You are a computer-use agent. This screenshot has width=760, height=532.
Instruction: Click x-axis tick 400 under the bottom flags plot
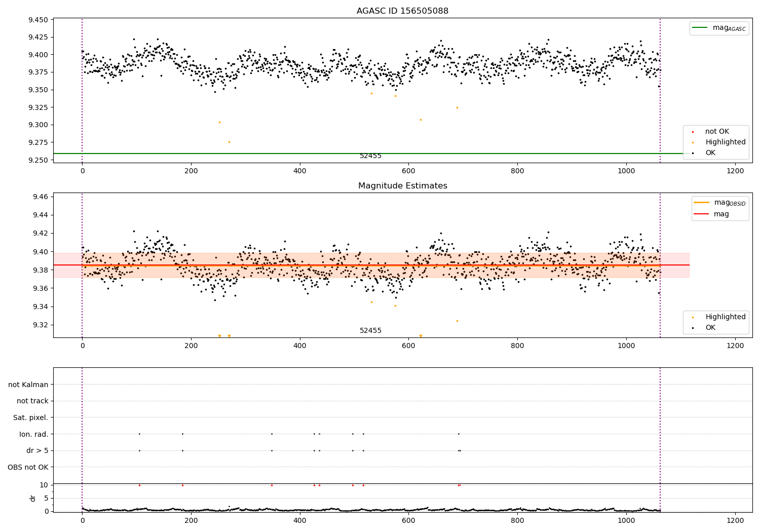tap(300, 520)
